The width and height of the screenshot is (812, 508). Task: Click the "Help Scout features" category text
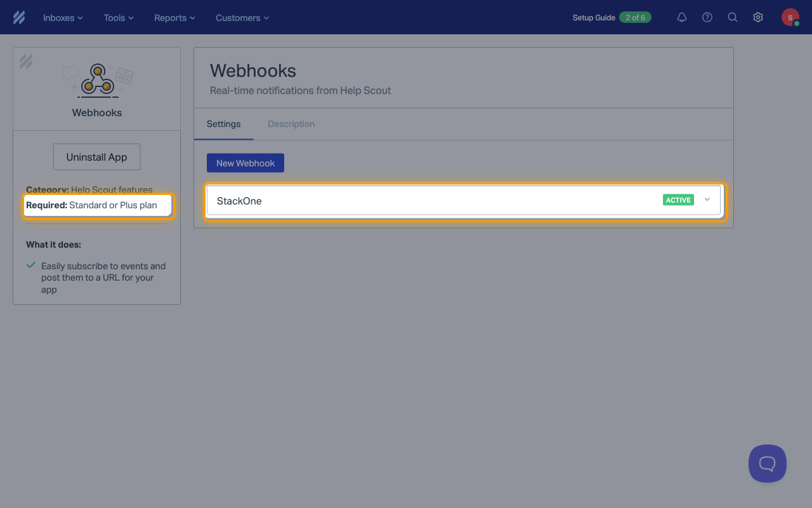click(112, 190)
